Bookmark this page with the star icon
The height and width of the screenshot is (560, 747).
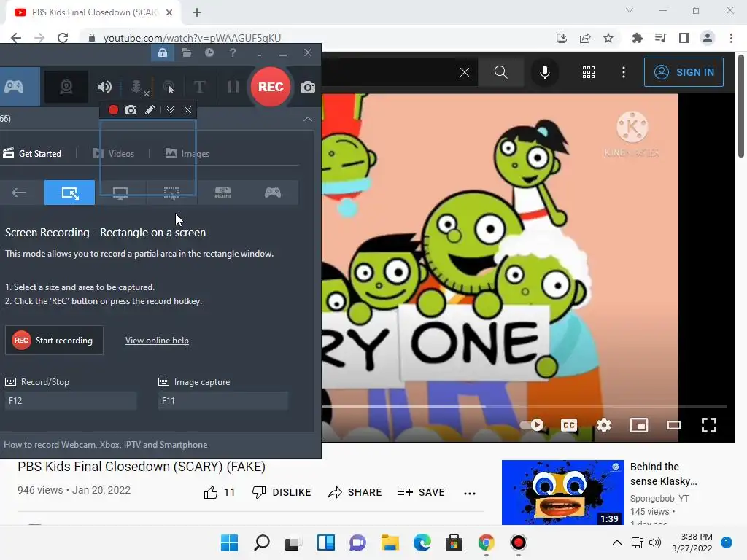[x=608, y=38]
